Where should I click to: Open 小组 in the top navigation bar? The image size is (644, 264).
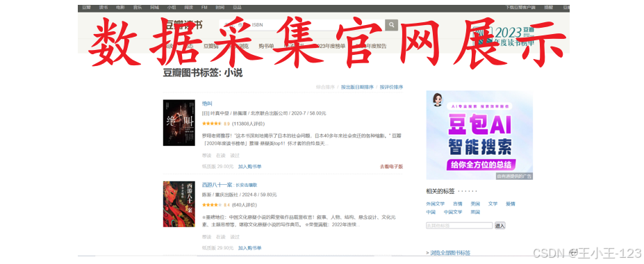(172, 8)
